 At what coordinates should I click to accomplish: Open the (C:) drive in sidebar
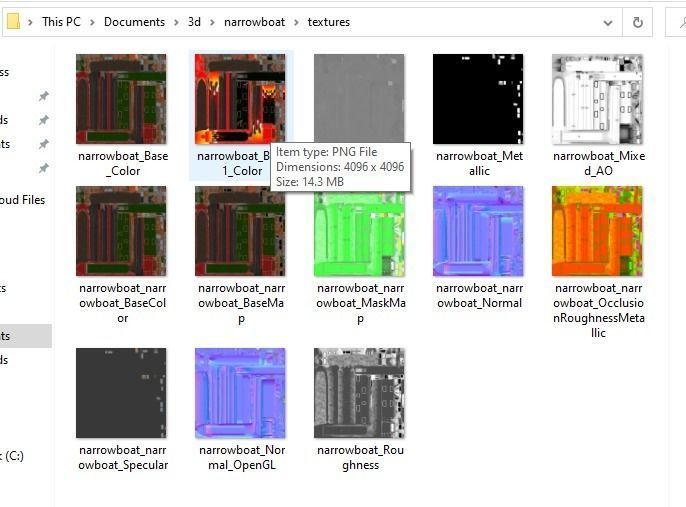coord(12,456)
